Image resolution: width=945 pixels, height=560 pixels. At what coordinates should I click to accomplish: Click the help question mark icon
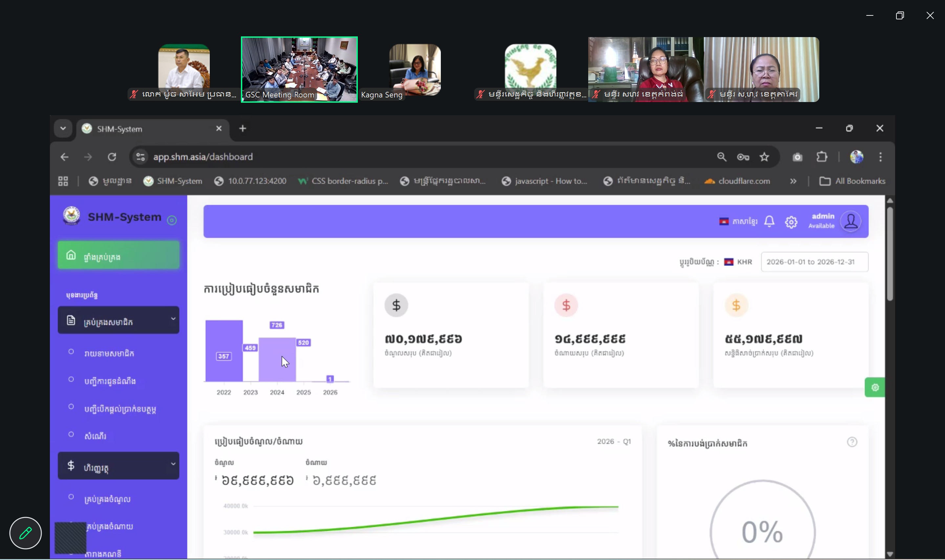click(x=852, y=442)
